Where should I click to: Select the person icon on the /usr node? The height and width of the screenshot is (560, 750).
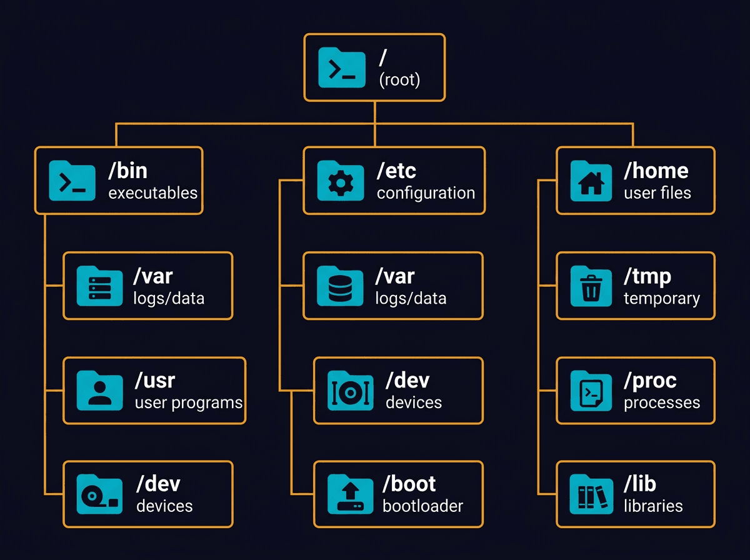point(100,391)
